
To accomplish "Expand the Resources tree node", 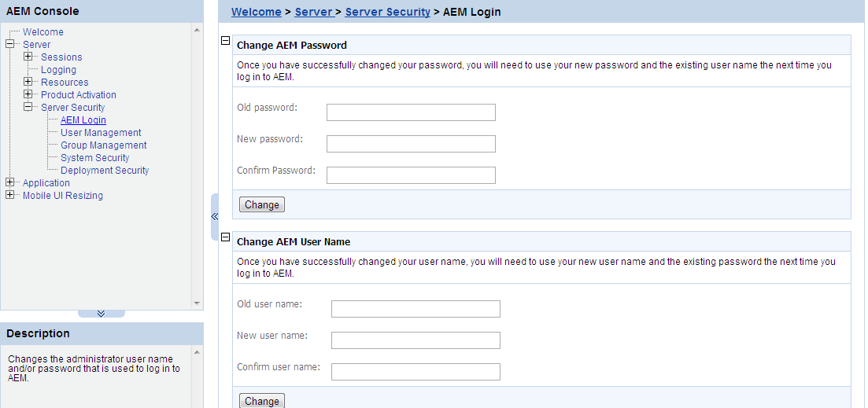I will click(28, 82).
